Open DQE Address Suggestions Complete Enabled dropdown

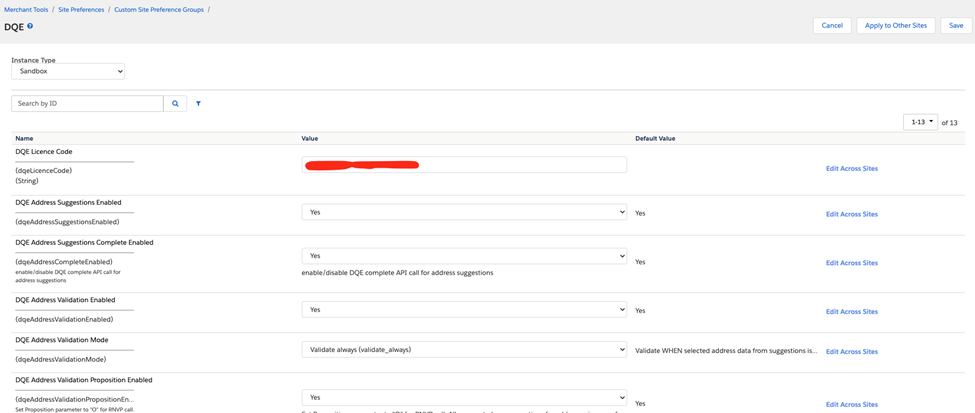(x=464, y=256)
